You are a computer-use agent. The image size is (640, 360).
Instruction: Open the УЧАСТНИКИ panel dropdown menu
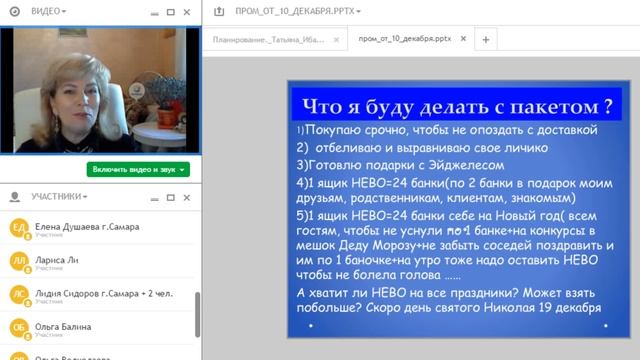(59, 197)
